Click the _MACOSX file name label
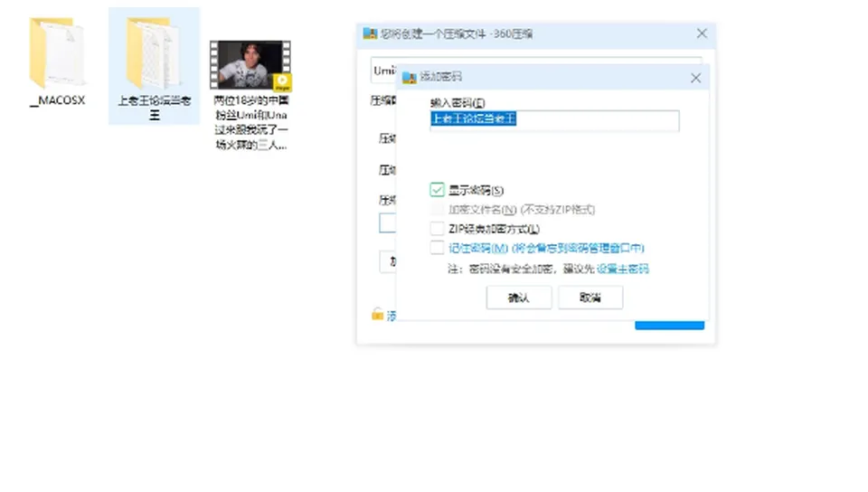 tap(58, 100)
